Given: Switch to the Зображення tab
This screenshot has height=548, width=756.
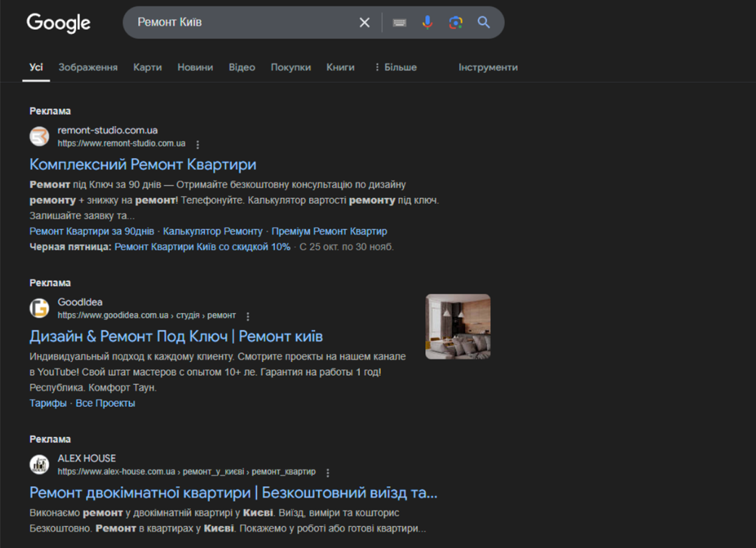Looking at the screenshot, I should pos(88,67).
